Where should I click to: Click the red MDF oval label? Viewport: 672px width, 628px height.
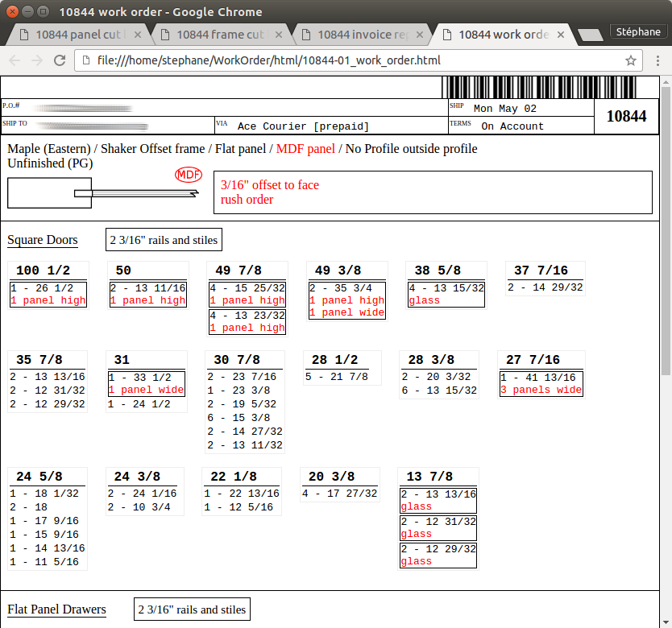pyautogui.click(x=189, y=175)
